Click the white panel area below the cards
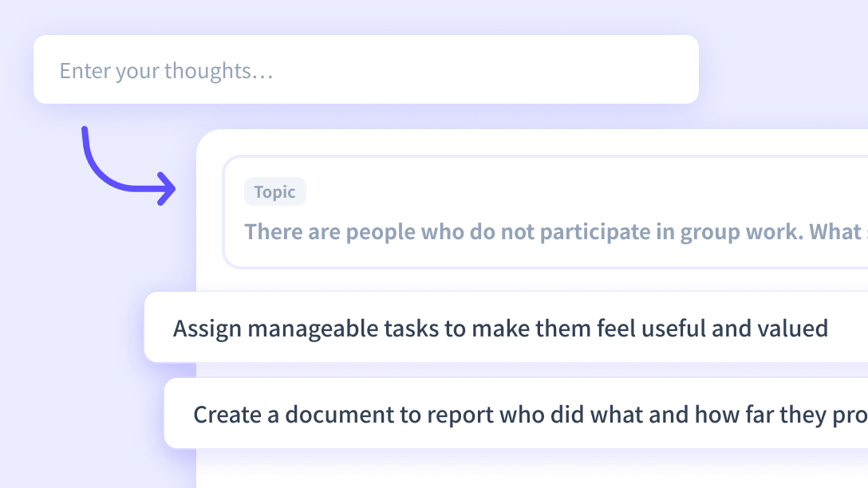This screenshot has width=868, height=488. [527, 470]
